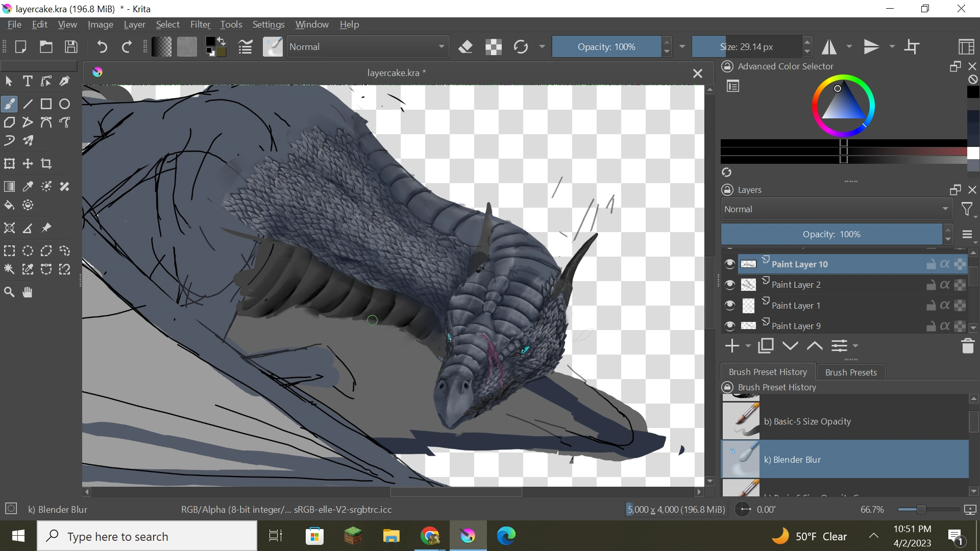This screenshot has width=980, height=551.
Task: Open the Filter menu
Action: (200, 24)
